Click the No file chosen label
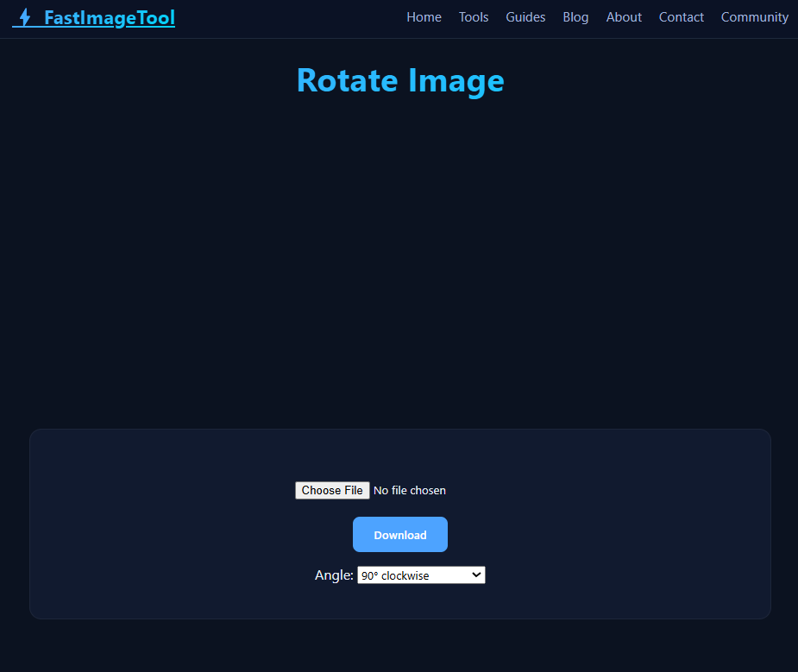 pos(409,490)
